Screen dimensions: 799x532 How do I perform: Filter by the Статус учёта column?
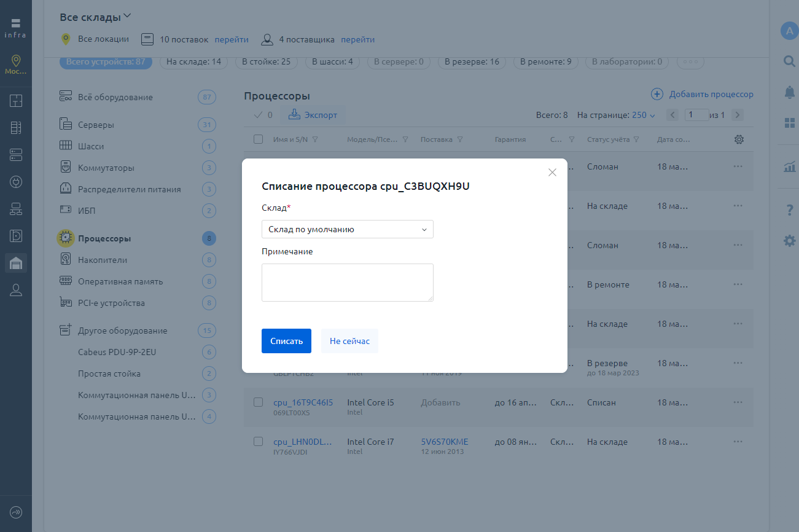tap(636, 139)
